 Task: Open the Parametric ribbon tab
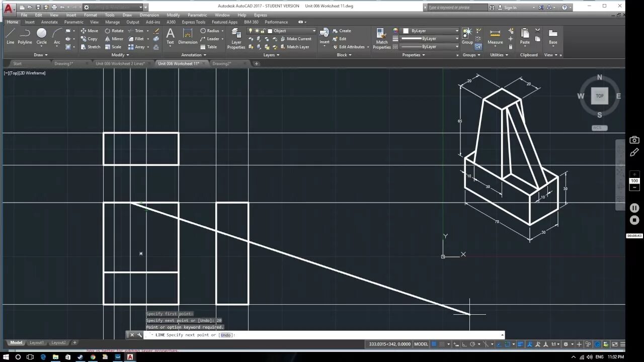74,22
